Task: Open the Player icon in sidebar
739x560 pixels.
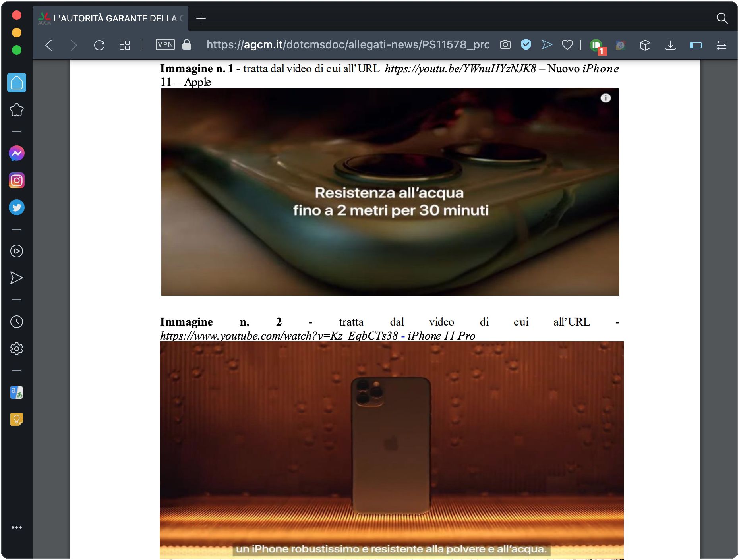Action: click(17, 251)
